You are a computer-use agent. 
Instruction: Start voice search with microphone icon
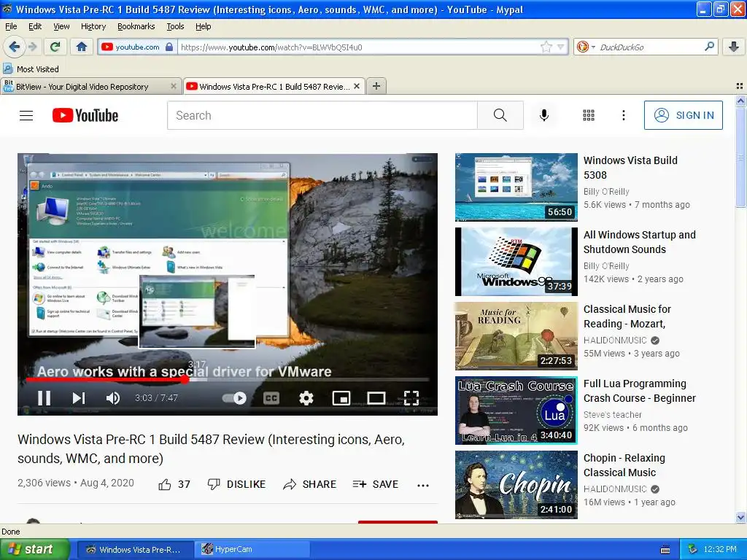[x=544, y=115]
